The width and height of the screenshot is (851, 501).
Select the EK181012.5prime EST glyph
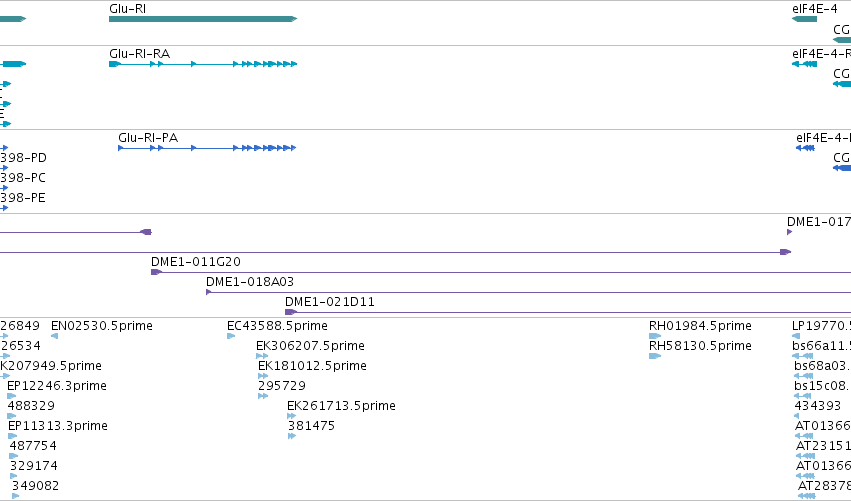pos(263,376)
